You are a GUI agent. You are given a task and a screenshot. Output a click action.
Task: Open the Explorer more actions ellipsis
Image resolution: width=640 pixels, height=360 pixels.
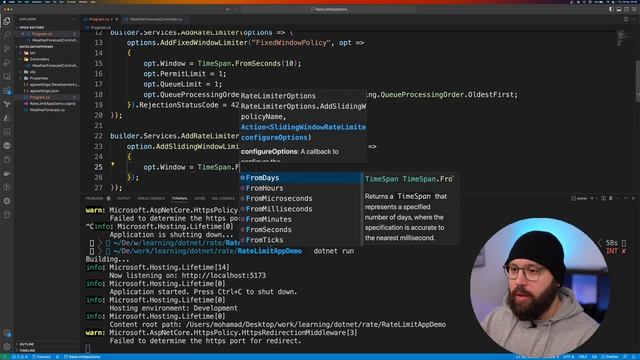pos(73,19)
